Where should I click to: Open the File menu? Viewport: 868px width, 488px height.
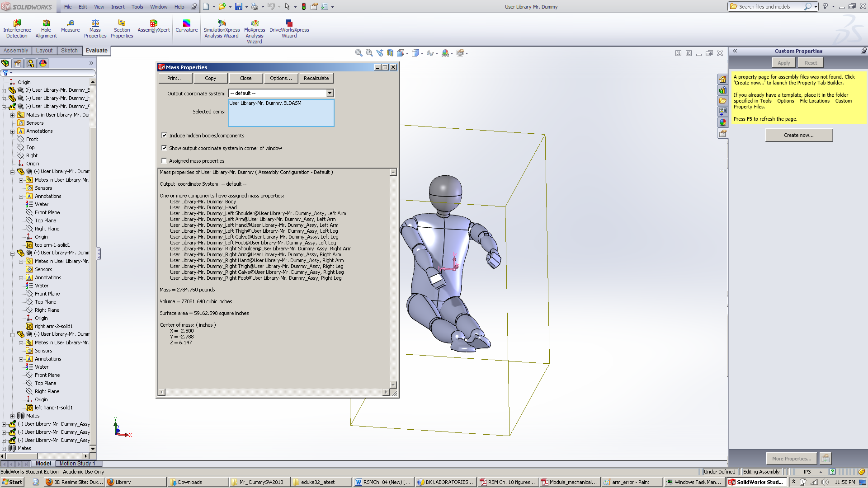tap(68, 7)
